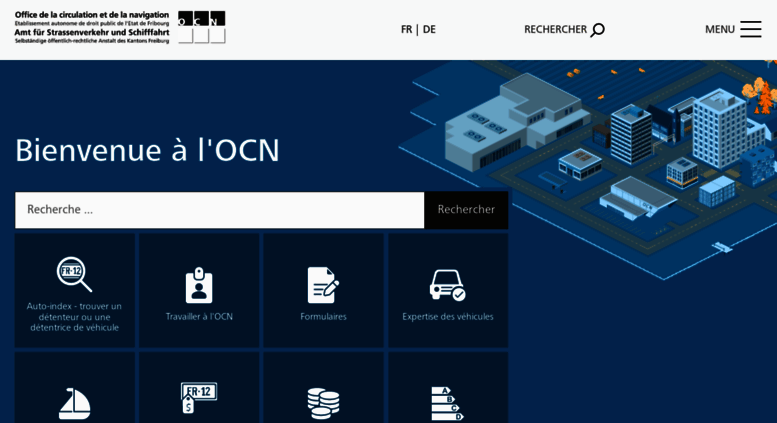Open the hamburger menu icon
The width and height of the screenshot is (777, 423).
[751, 29]
